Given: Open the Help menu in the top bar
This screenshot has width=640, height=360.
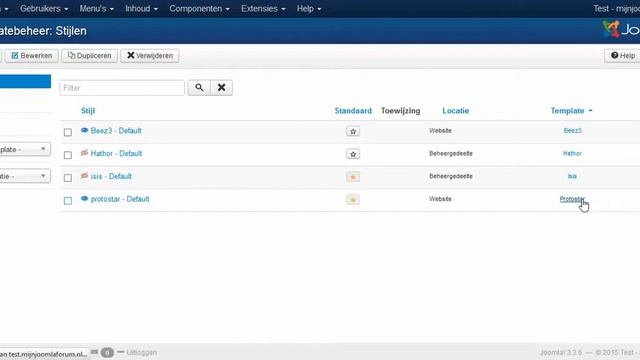Looking at the screenshot, I should pos(309,9).
